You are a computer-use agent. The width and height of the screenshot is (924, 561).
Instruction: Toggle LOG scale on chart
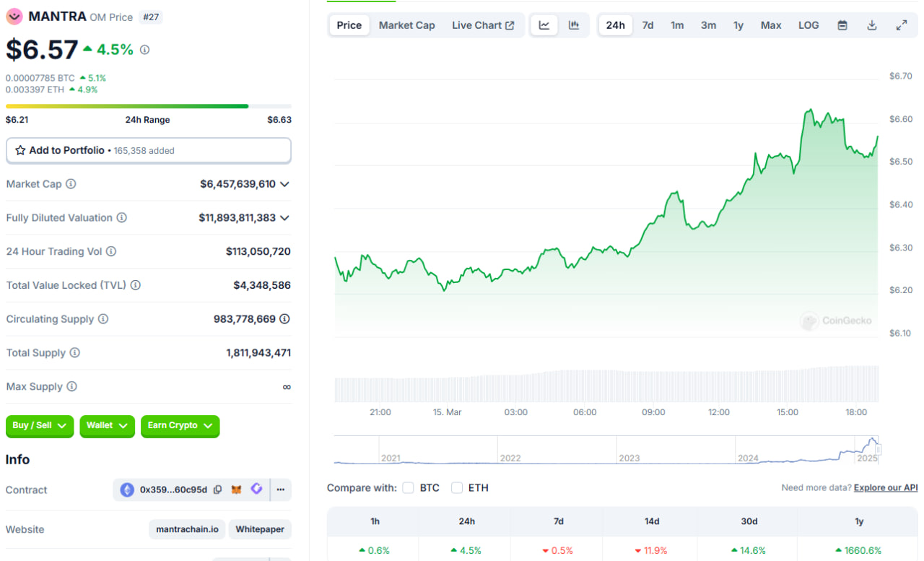[808, 25]
